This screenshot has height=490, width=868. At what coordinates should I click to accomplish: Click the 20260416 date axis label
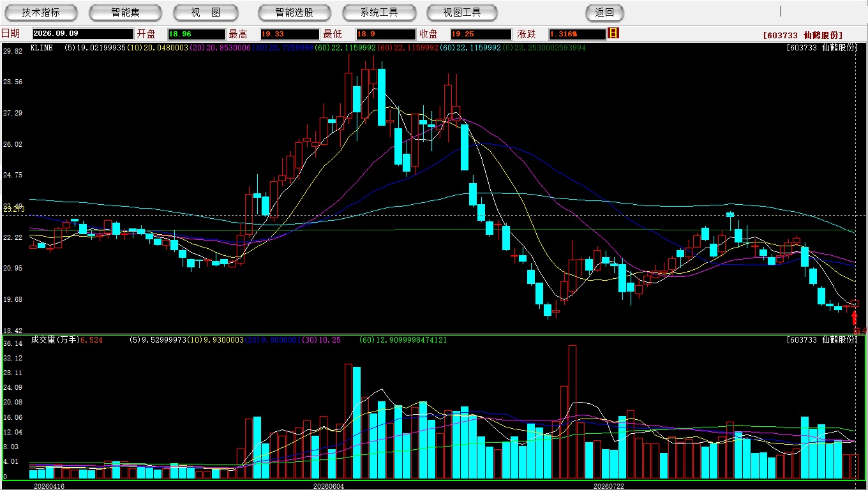pyautogui.click(x=49, y=486)
